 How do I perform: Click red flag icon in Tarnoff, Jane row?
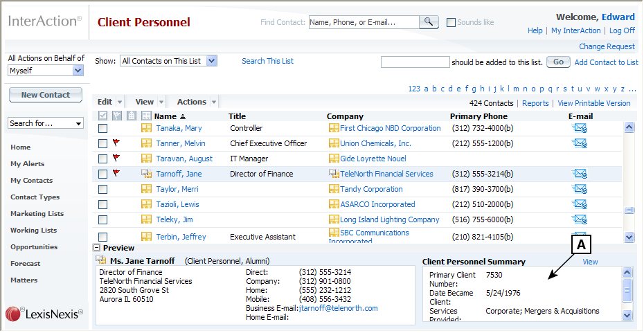[116, 173]
